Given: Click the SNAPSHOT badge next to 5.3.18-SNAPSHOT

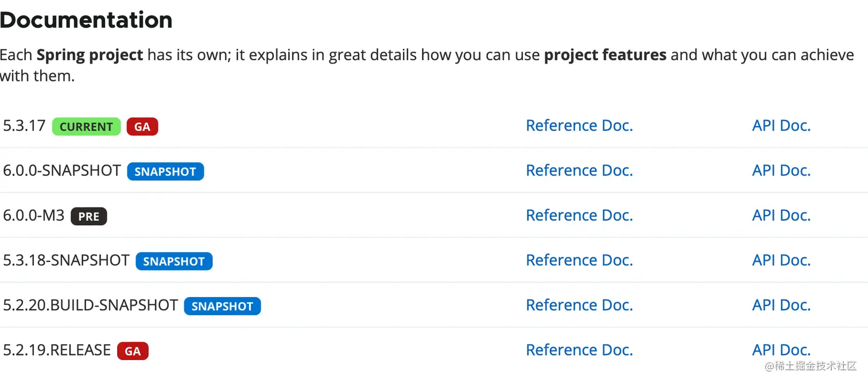Looking at the screenshot, I should [x=174, y=261].
